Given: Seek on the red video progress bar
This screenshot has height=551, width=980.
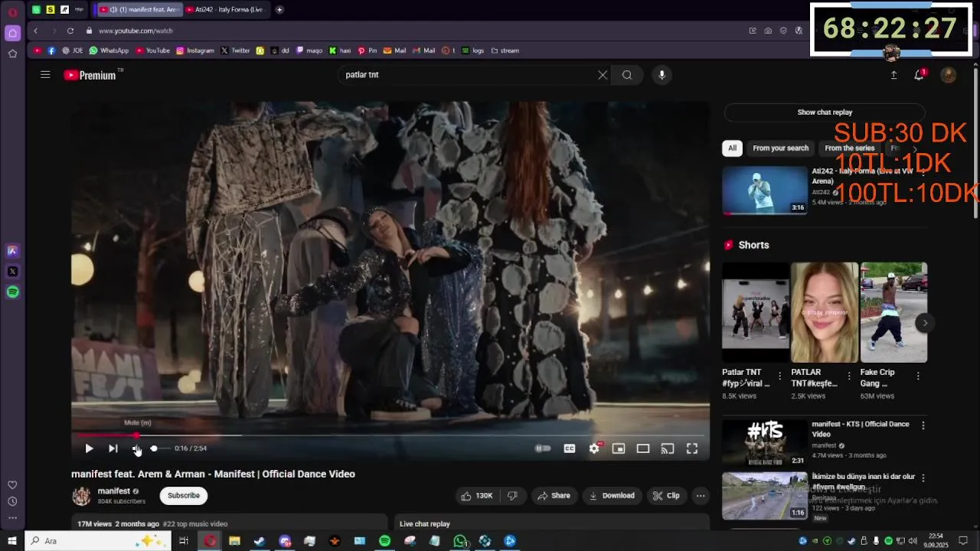Looking at the screenshot, I should (390, 435).
